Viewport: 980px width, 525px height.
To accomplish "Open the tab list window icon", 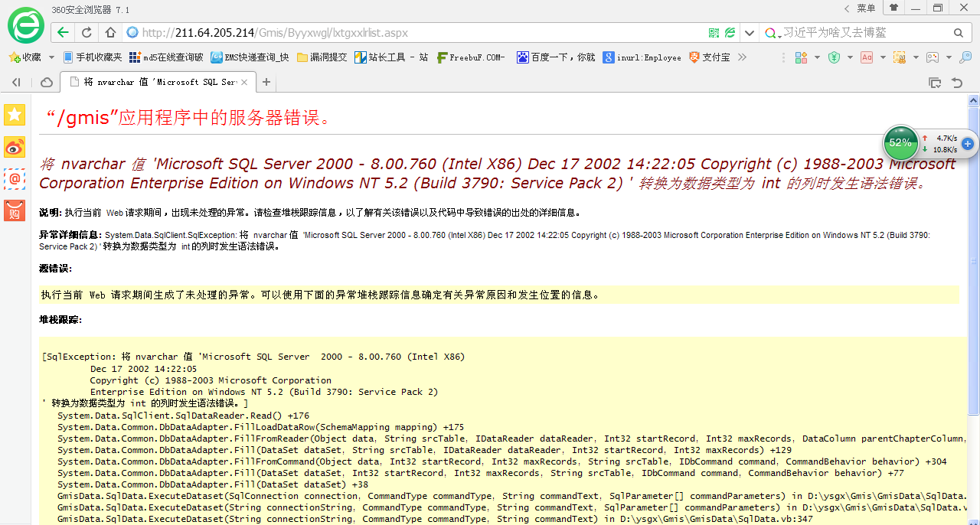I will (x=935, y=82).
